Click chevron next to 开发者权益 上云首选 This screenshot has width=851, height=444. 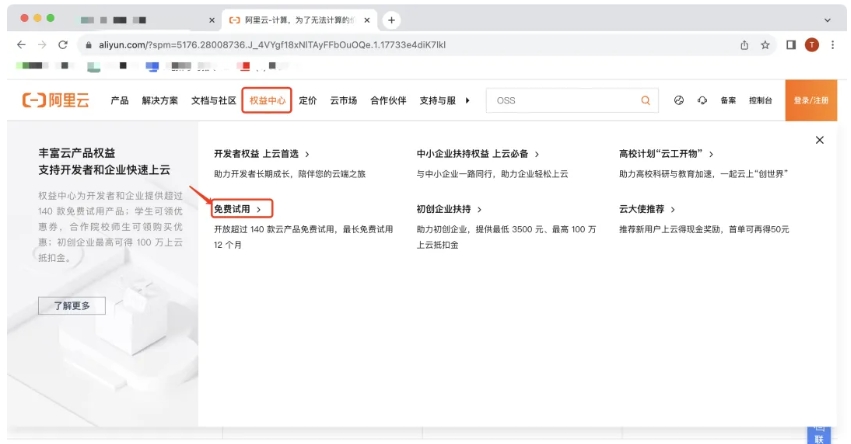307,154
